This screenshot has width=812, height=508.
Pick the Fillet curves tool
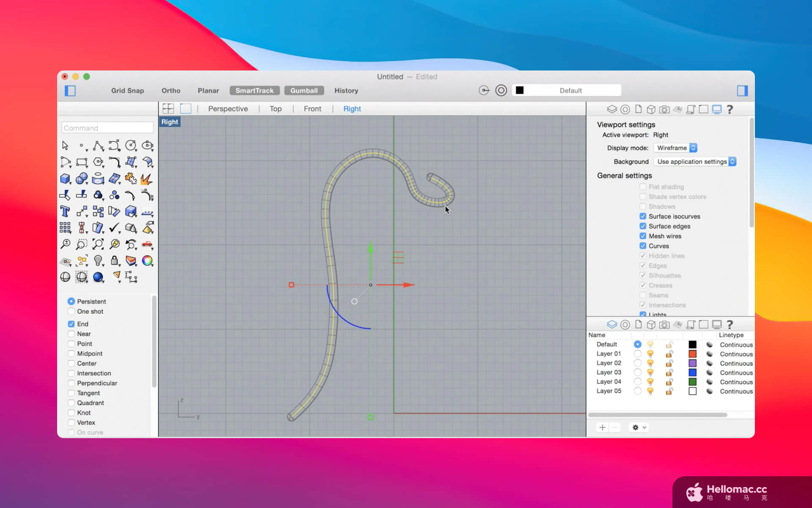(x=115, y=162)
